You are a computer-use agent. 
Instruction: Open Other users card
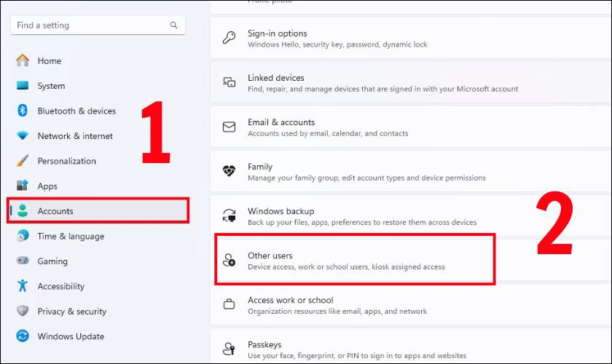pyautogui.click(x=411, y=260)
